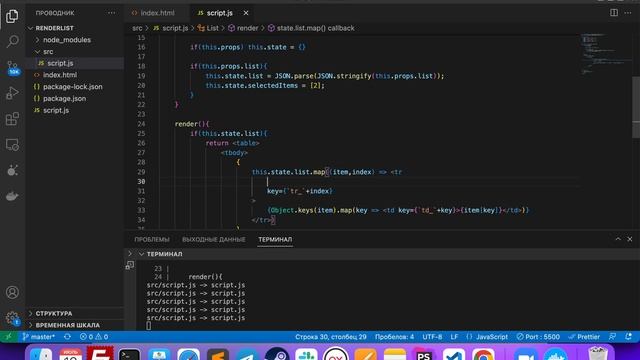Click the terminal split icon beside terminal output
Viewport: 640px width, 360px height.
(x=130, y=265)
